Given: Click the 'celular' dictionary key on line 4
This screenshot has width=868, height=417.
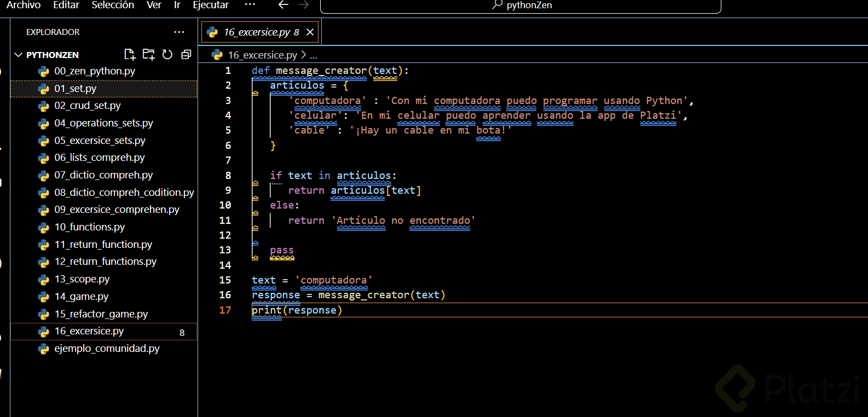Looking at the screenshot, I should click(315, 115).
